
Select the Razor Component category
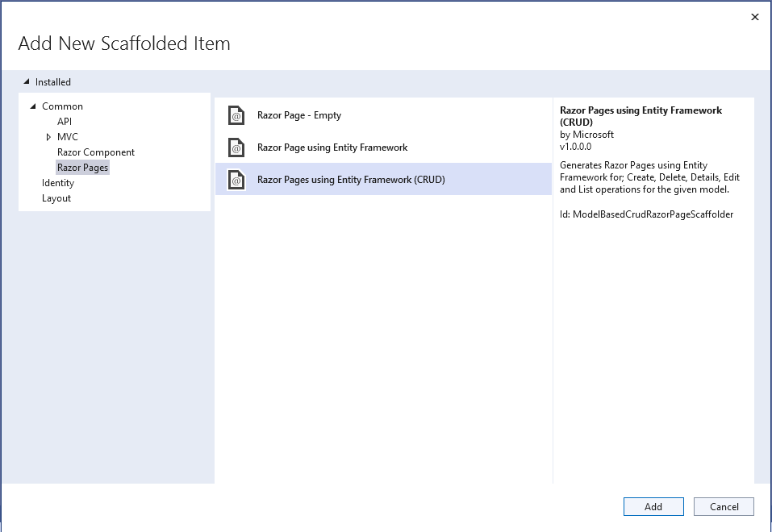[95, 152]
